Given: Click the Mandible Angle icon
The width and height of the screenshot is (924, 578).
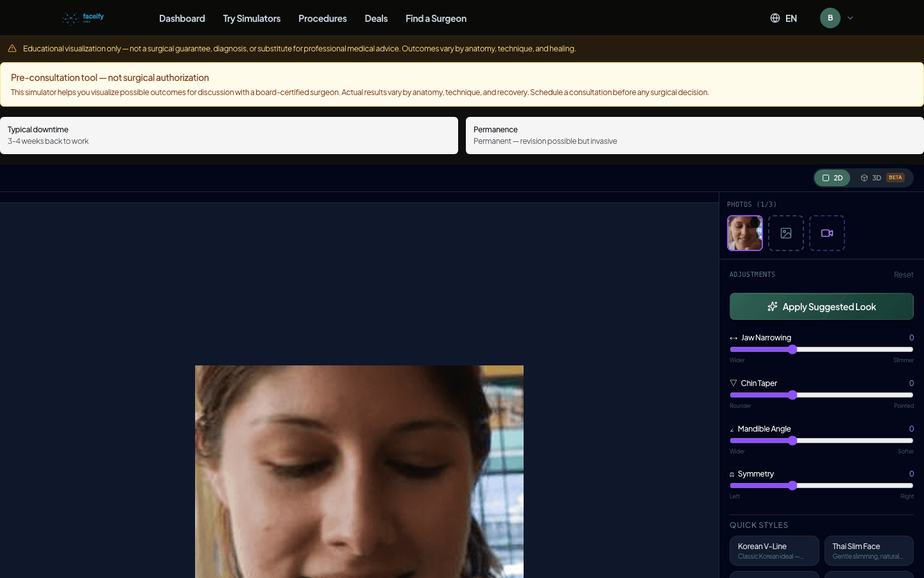Looking at the screenshot, I should [732, 430].
